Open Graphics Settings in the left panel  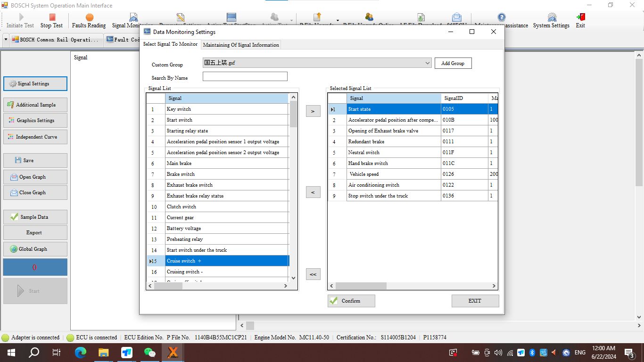point(35,120)
